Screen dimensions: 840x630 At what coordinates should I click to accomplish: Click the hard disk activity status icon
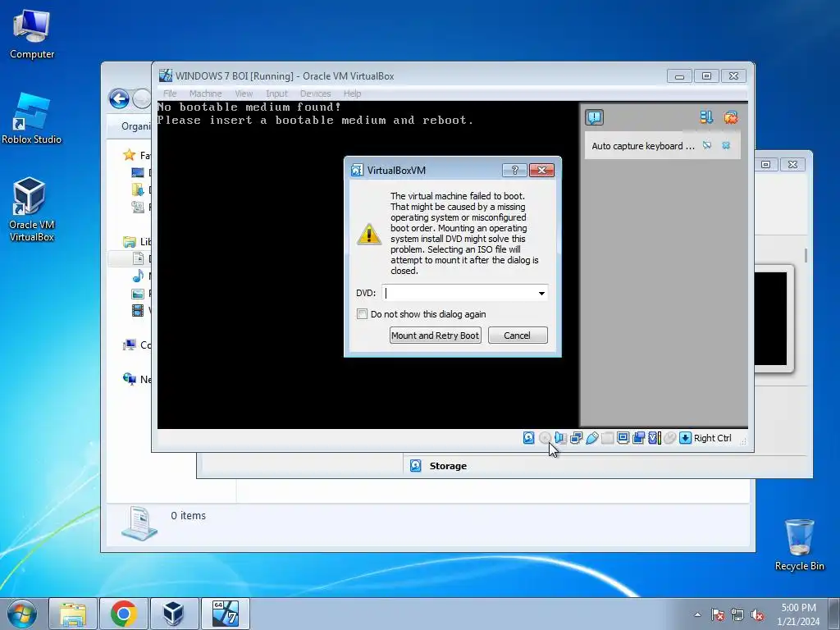coord(529,438)
